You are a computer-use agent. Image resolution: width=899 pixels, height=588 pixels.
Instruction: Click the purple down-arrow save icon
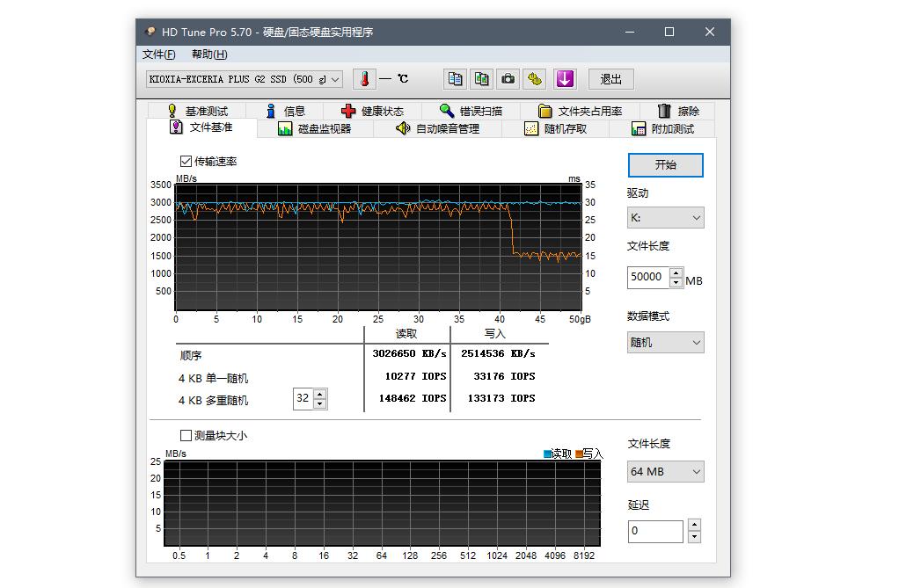coord(565,79)
